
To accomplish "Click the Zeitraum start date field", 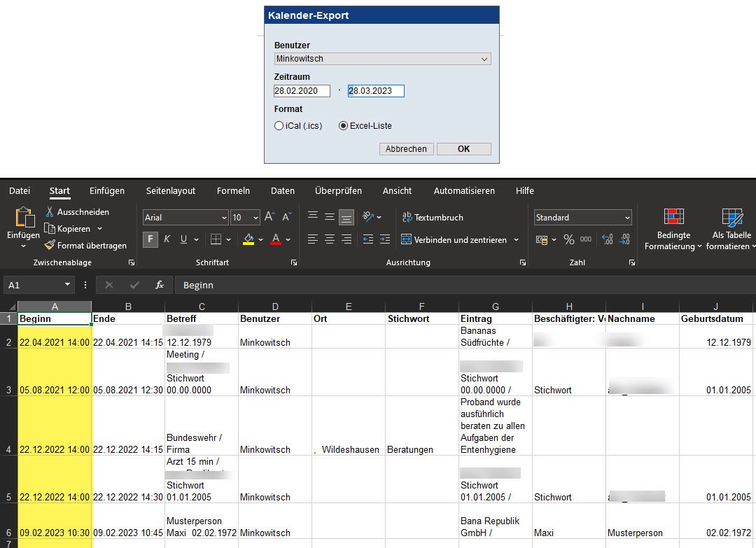I will tap(302, 91).
